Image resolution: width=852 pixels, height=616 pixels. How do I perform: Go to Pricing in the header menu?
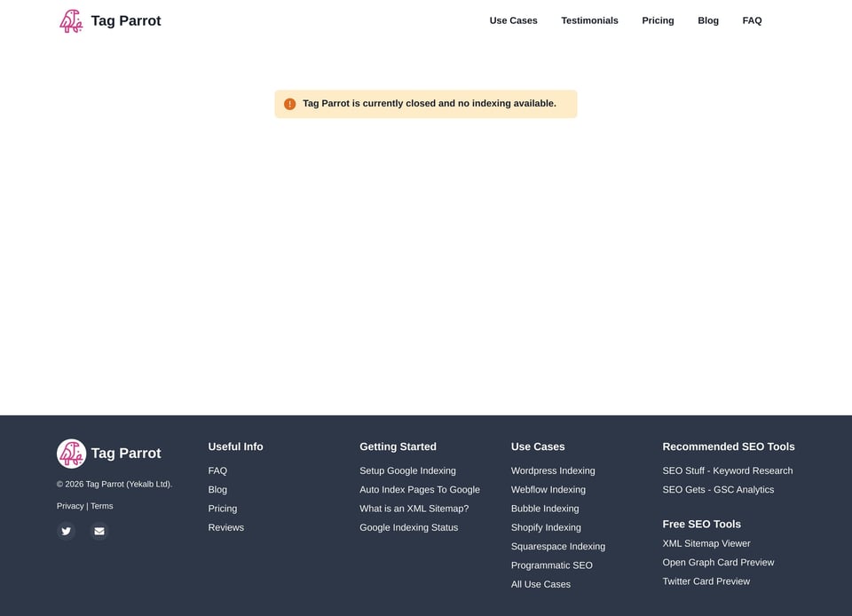(x=658, y=20)
